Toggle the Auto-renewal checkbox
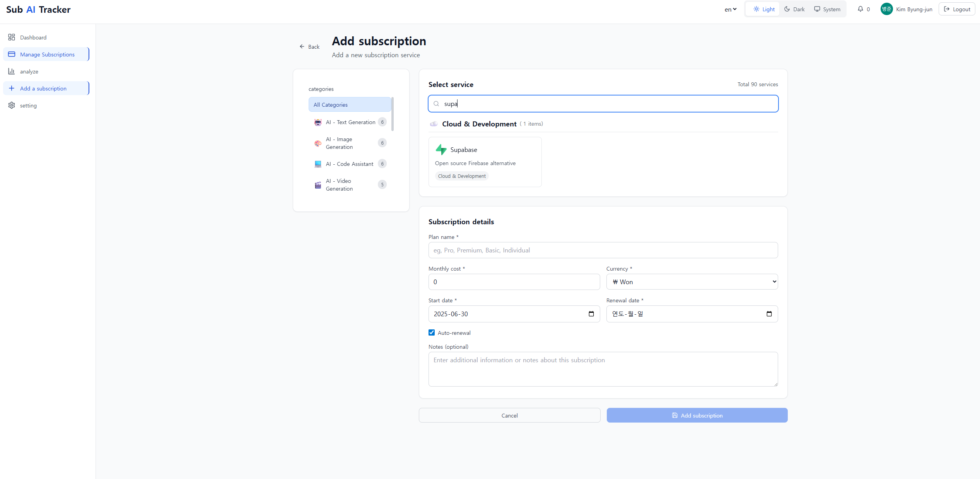Screen dimensions: 980x479 pyautogui.click(x=432, y=332)
